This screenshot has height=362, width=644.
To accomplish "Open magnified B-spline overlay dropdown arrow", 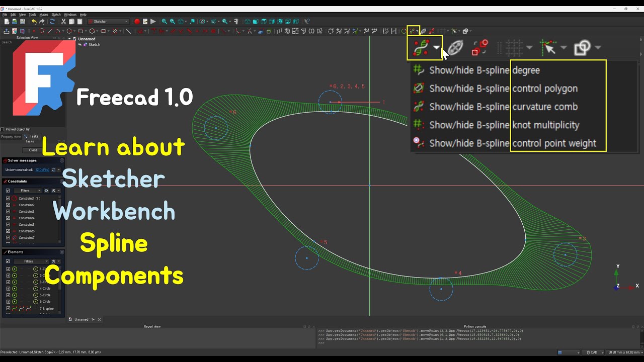I will 436,48.
